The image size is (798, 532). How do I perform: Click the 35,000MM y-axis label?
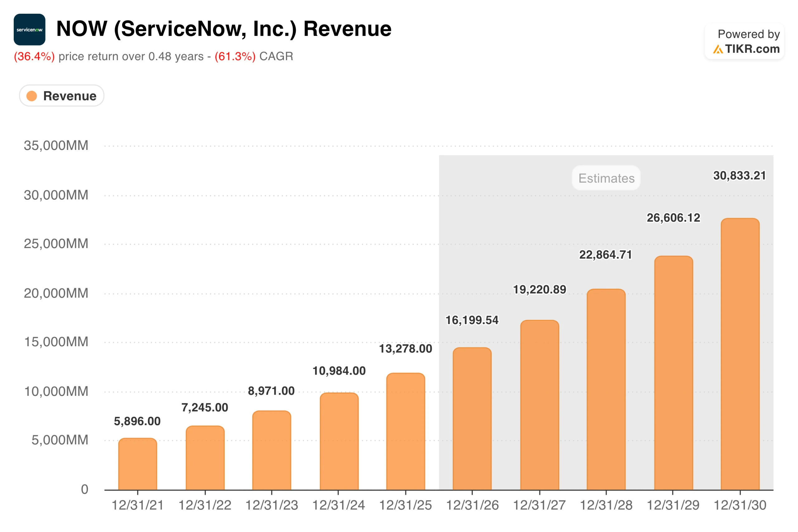tap(56, 146)
